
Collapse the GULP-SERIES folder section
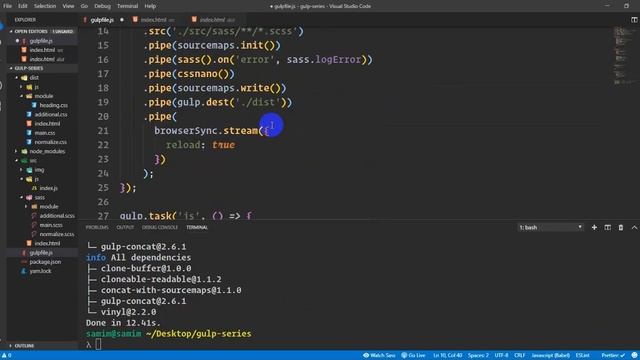tap(41, 68)
